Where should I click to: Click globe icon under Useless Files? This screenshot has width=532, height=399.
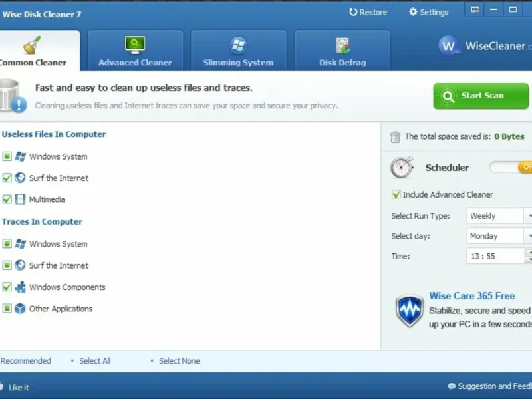point(20,178)
